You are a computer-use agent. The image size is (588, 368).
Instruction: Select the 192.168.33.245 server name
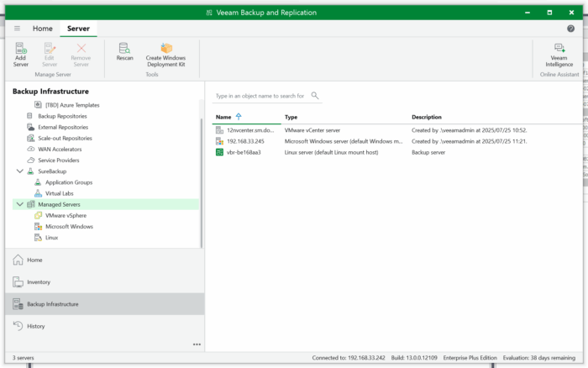click(245, 141)
